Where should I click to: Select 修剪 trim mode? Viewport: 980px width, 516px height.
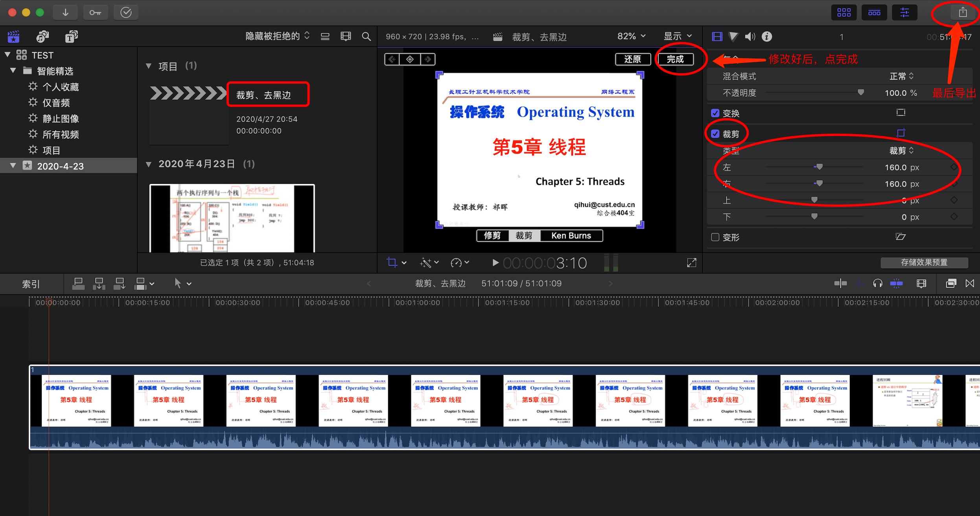point(492,236)
